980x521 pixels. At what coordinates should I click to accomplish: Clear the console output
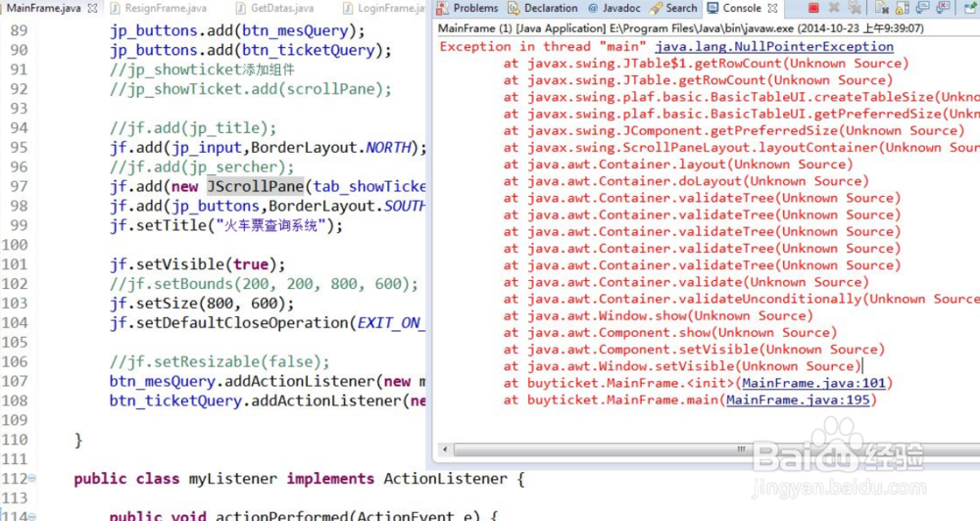tap(882, 8)
